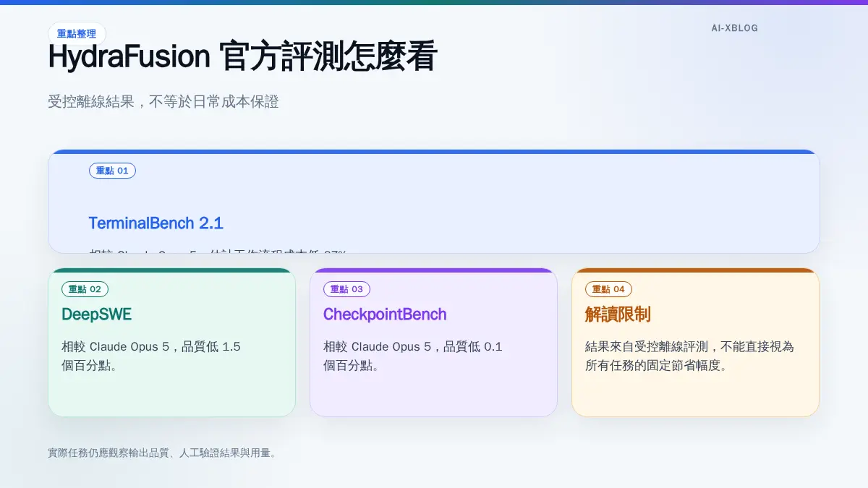Viewport: 868px width, 488px height.
Task: Click CheckpointBench text 品質低 0.1 個百分點
Action: click(x=412, y=356)
